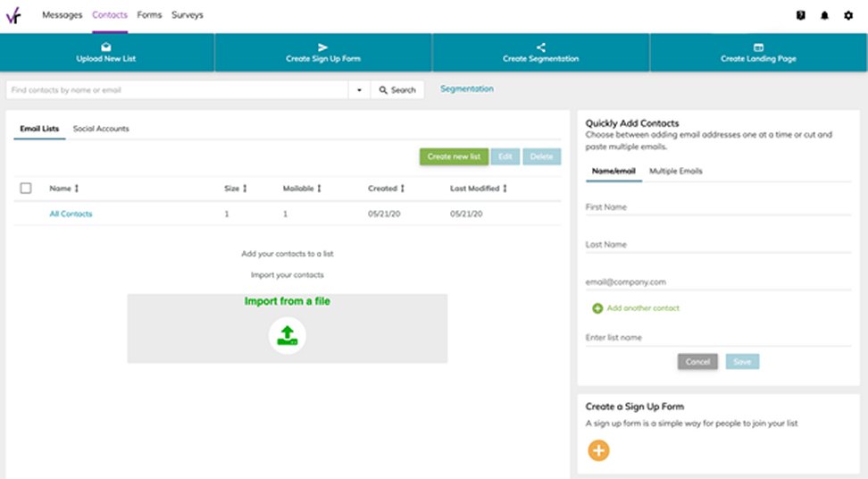Click the green upload file icon
Screen dimensions: 868x479
(287, 335)
